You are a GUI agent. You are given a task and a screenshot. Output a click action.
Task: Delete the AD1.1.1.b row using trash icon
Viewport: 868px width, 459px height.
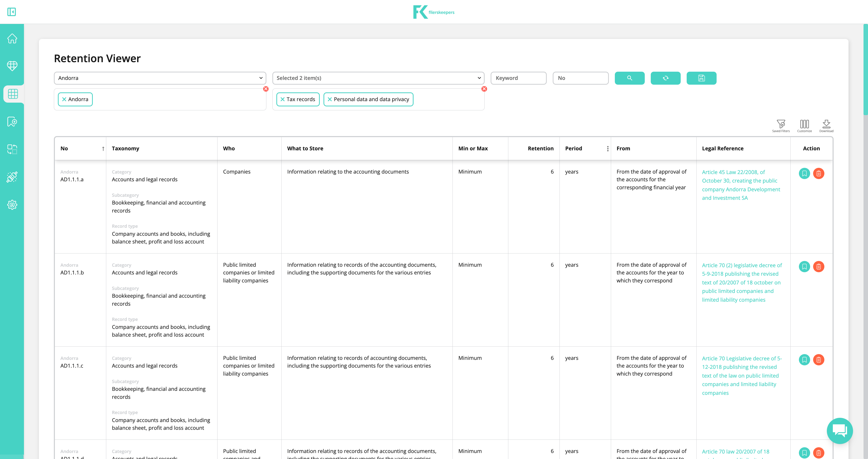pyautogui.click(x=819, y=266)
